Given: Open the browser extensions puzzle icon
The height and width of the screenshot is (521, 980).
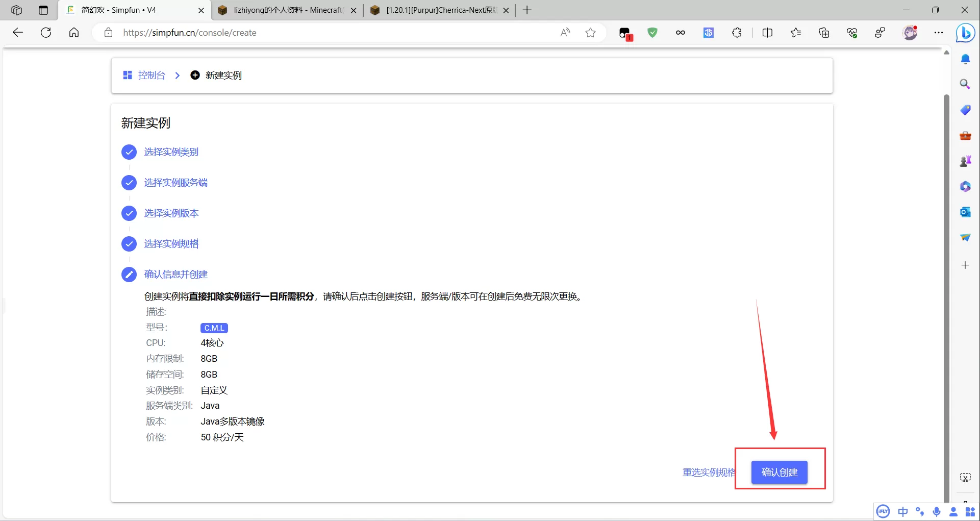Looking at the screenshot, I should click(x=737, y=33).
